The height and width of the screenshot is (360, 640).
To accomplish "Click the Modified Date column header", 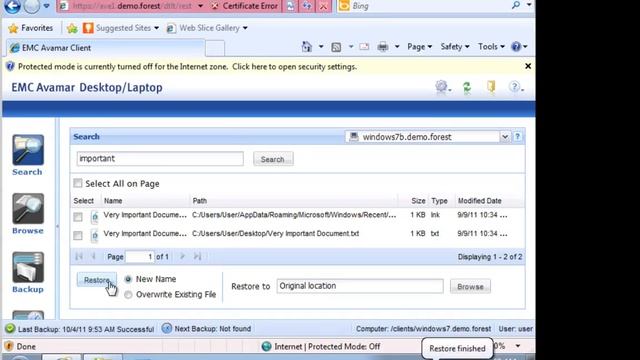I will (x=480, y=201).
